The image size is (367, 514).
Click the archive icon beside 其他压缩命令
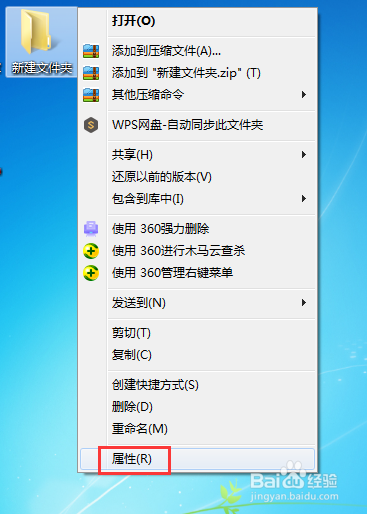(x=91, y=95)
